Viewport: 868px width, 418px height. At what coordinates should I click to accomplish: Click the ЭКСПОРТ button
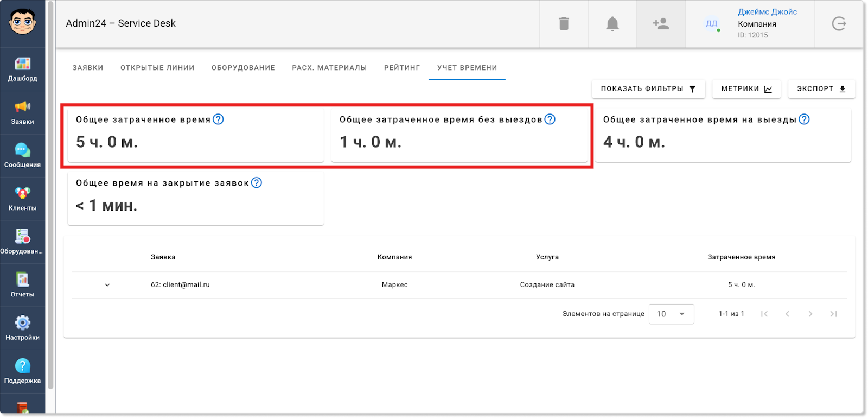[821, 89]
